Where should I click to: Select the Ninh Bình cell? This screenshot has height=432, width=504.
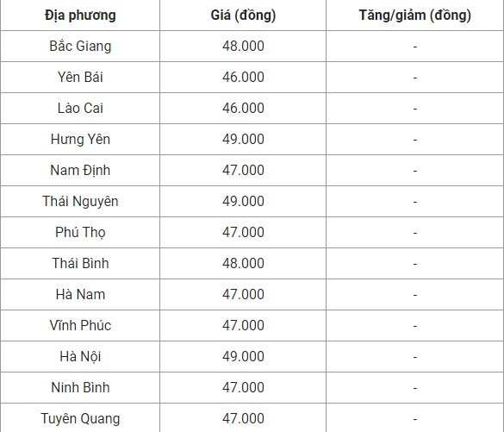coord(80,388)
